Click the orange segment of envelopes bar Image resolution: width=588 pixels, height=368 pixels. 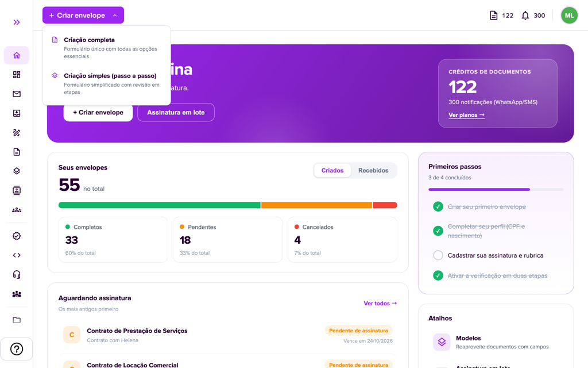(x=316, y=205)
